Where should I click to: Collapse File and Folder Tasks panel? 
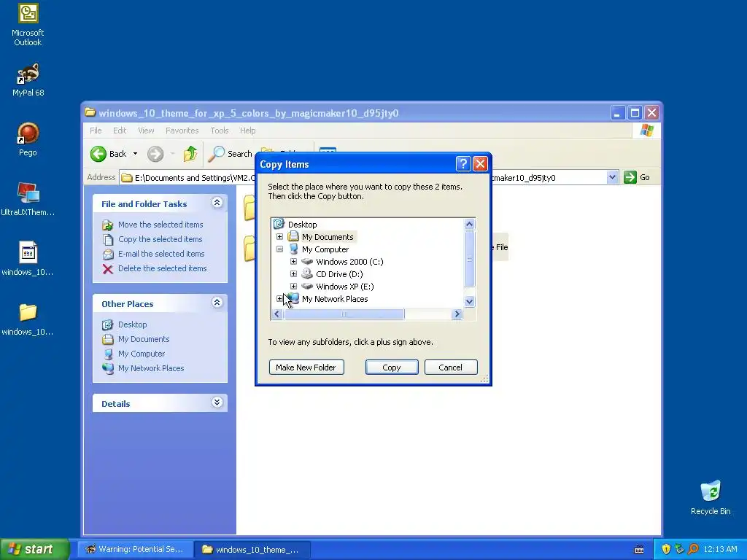pyautogui.click(x=217, y=203)
